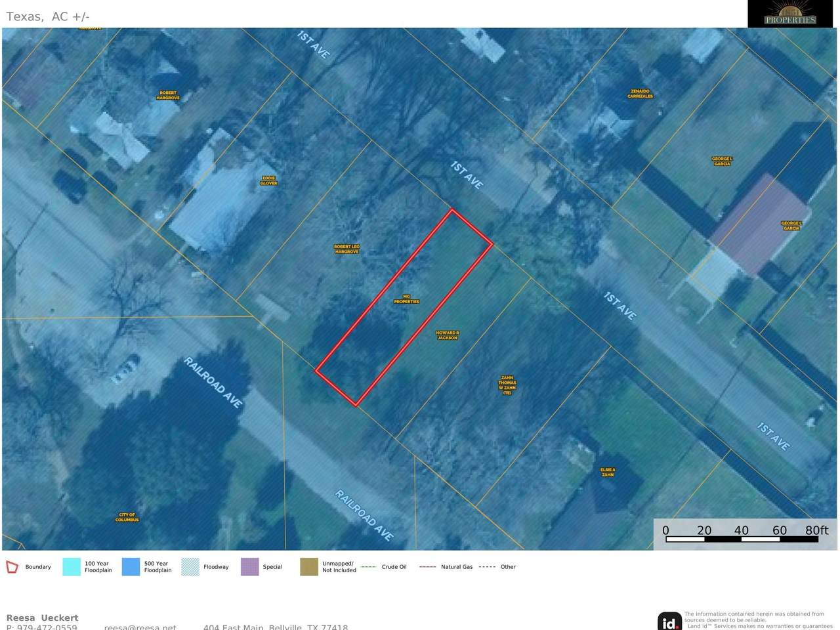840x630 pixels.
Task: Click the red Natural Gas line symbol
Action: [427, 567]
